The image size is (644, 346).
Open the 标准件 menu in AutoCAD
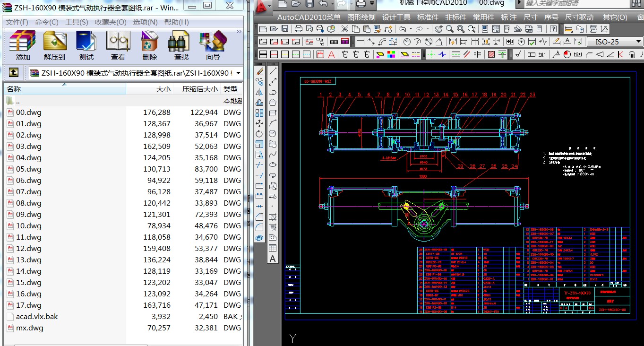pyautogui.click(x=428, y=17)
